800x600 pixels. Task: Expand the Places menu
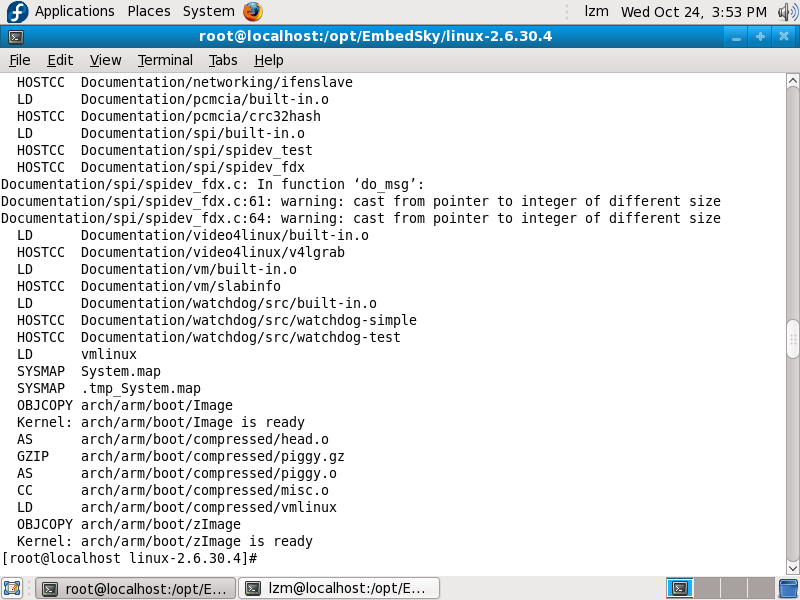pyautogui.click(x=149, y=12)
